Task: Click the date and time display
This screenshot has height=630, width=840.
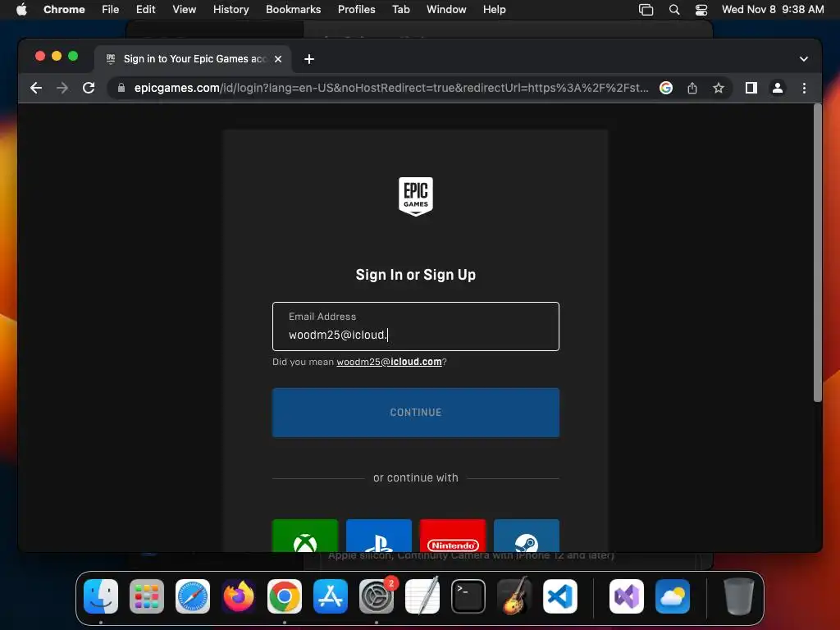Action: point(773,10)
